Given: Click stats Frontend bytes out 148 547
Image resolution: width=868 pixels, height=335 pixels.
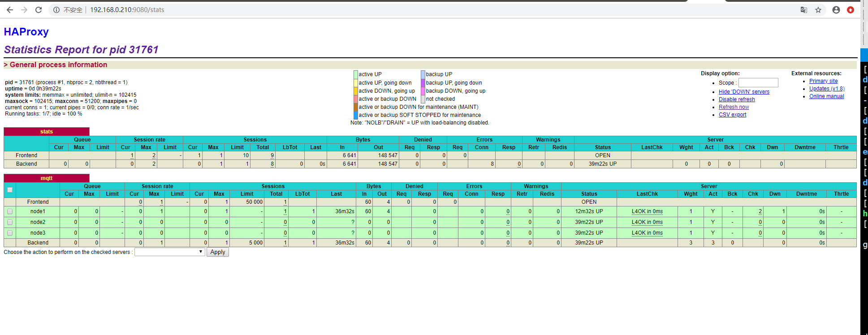Looking at the screenshot, I should [x=388, y=155].
